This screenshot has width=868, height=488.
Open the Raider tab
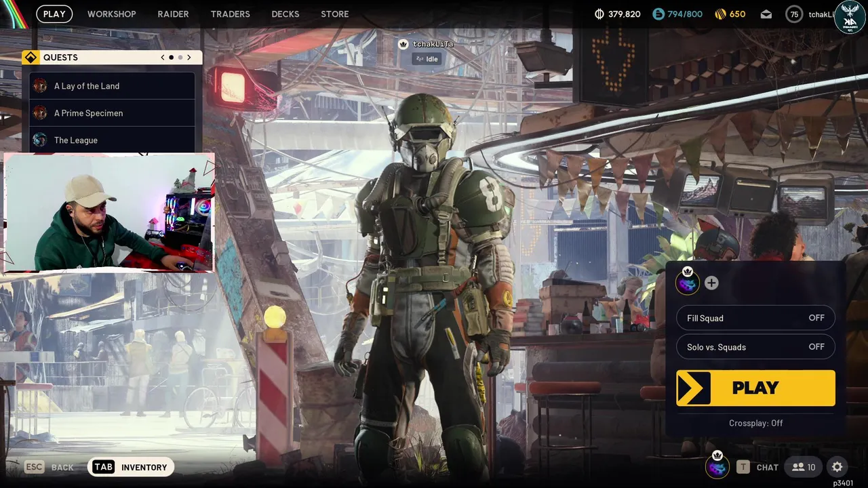(173, 14)
